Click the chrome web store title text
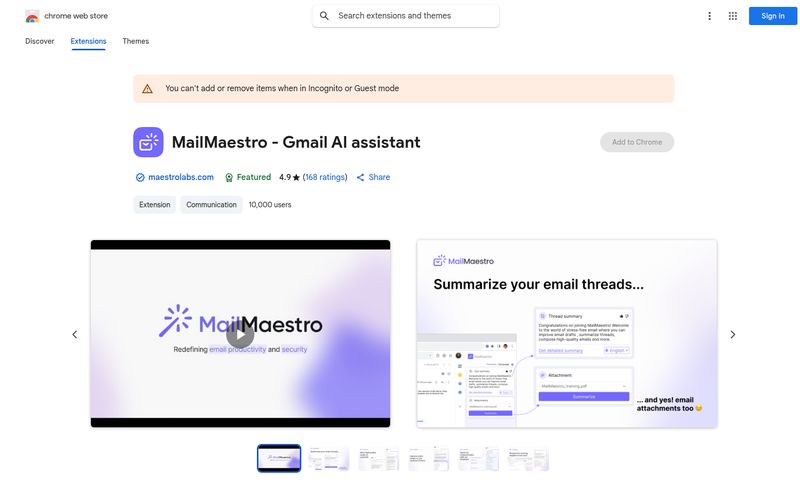This screenshot has width=800, height=496. coord(76,16)
